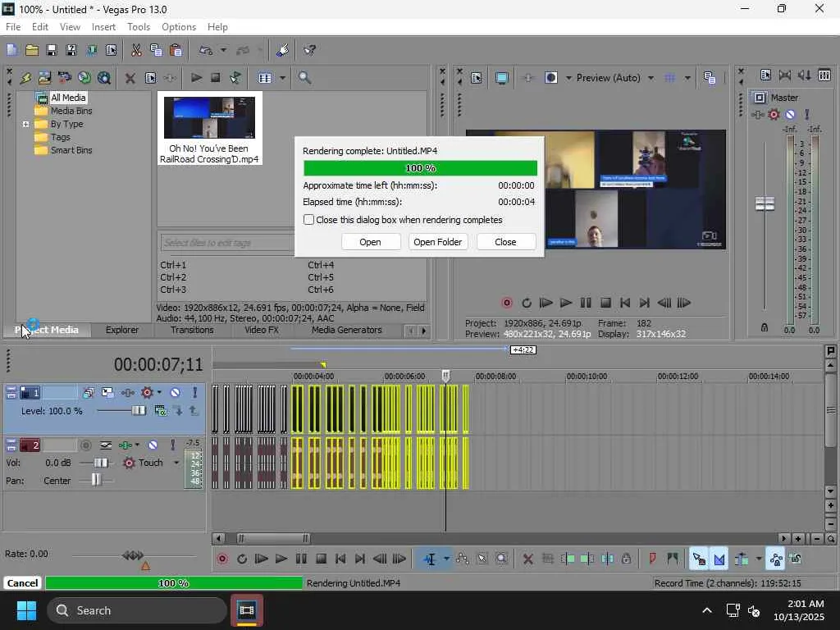
Task: Expand the By Type media bin
Action: click(x=25, y=124)
